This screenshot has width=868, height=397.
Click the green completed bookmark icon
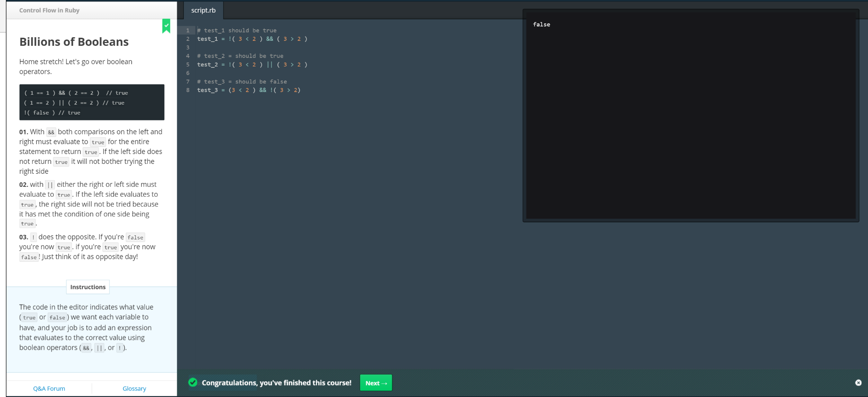point(166,26)
